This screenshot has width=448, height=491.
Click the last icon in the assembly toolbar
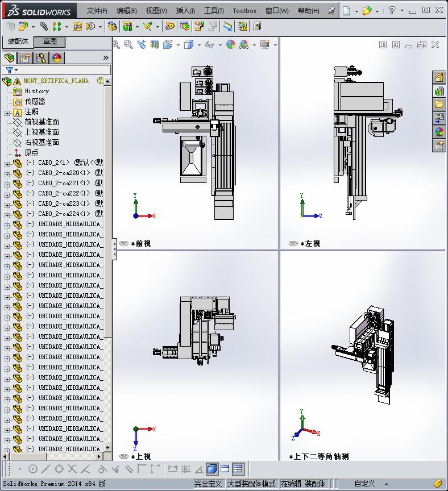[257, 26]
